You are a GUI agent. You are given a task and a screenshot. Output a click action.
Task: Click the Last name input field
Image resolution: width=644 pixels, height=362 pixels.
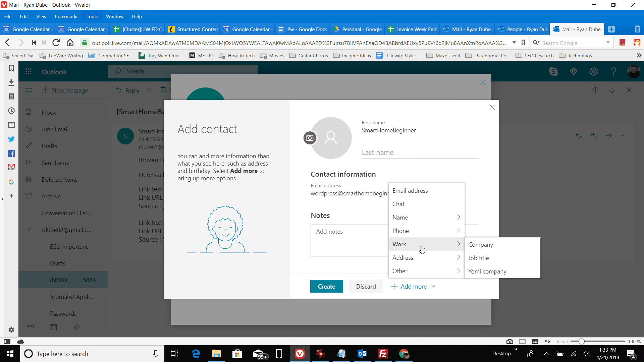tap(420, 153)
